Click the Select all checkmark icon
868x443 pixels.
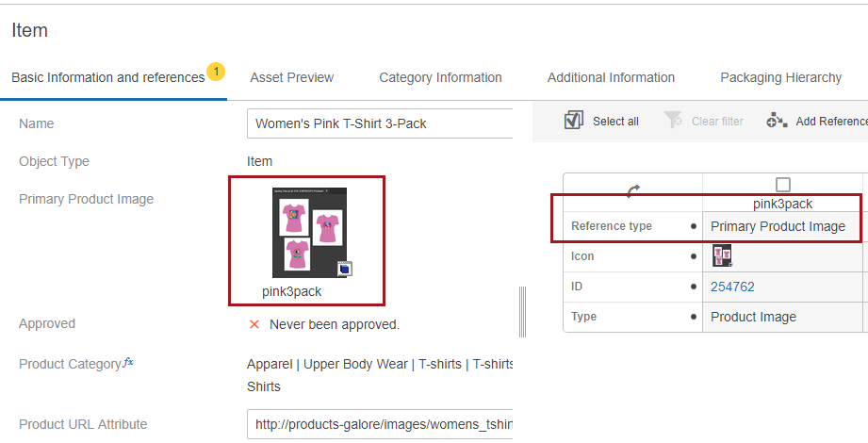[573, 121]
